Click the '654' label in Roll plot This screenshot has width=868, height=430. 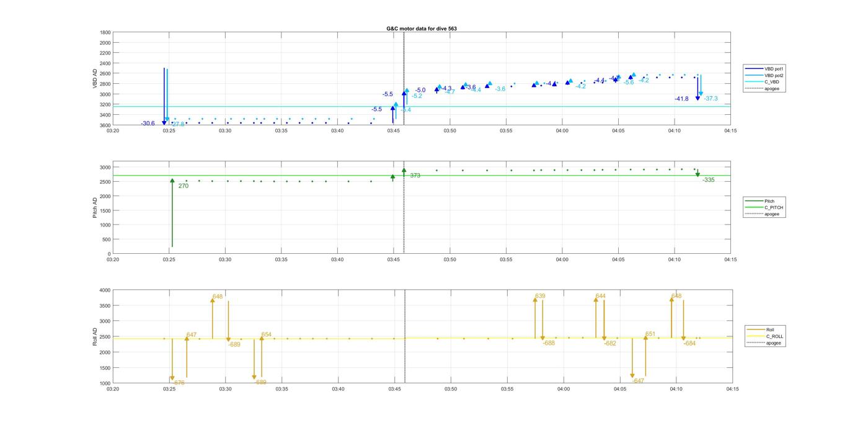click(267, 334)
